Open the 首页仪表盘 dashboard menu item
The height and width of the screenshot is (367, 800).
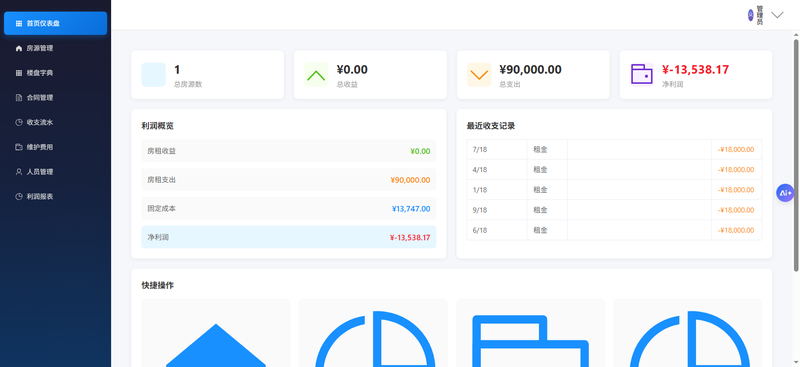pyautogui.click(x=55, y=23)
